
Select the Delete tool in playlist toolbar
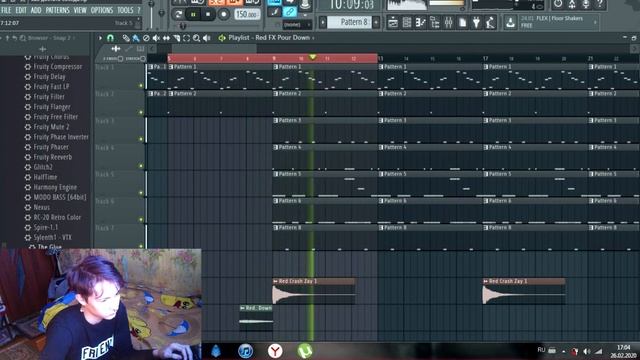[x=146, y=38]
